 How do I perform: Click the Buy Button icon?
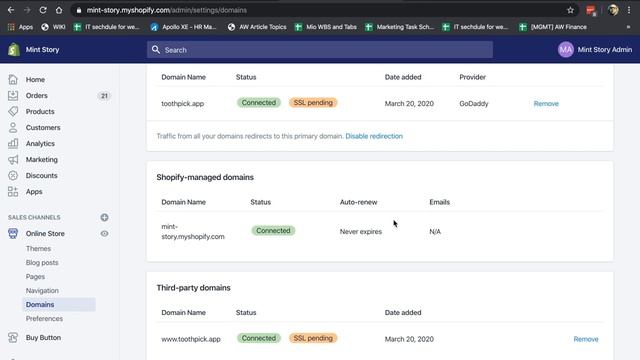tap(13, 338)
